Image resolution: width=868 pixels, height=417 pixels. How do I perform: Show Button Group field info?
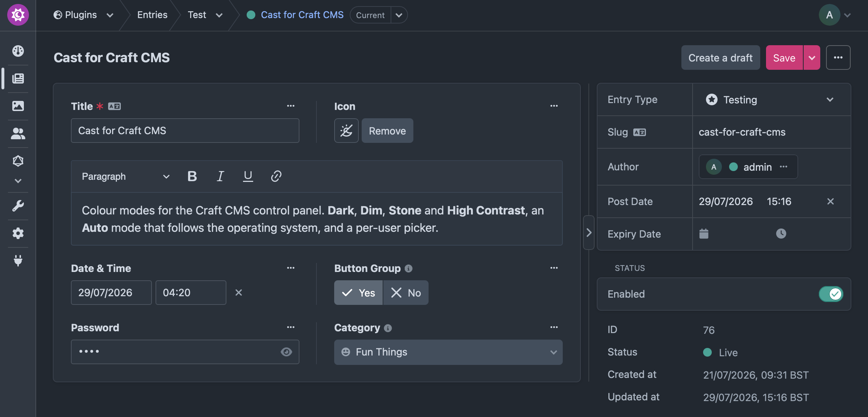tap(408, 268)
